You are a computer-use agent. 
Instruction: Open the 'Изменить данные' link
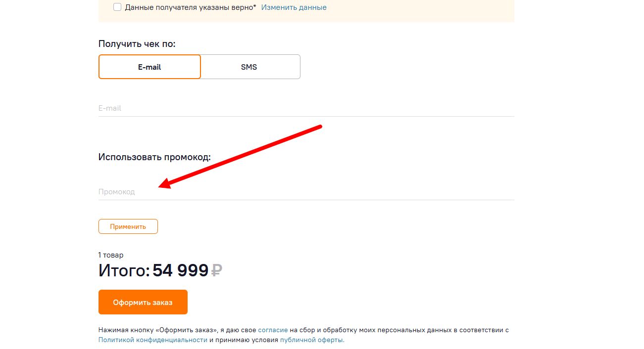[x=294, y=7]
